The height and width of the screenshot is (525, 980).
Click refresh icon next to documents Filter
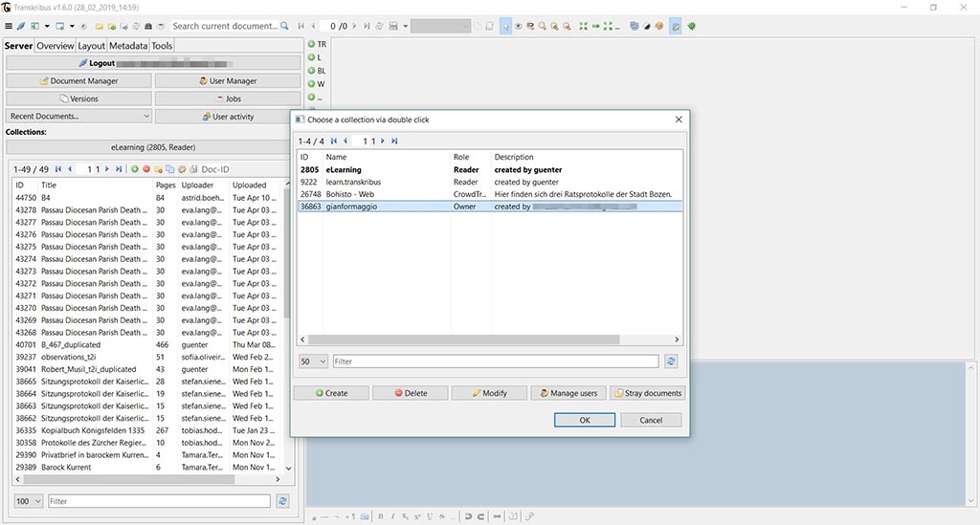(282, 501)
